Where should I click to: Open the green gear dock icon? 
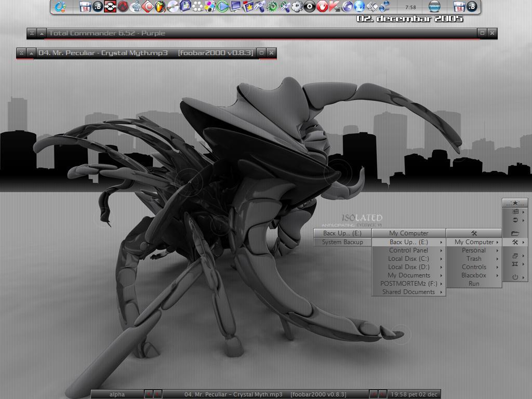(x=272, y=6)
